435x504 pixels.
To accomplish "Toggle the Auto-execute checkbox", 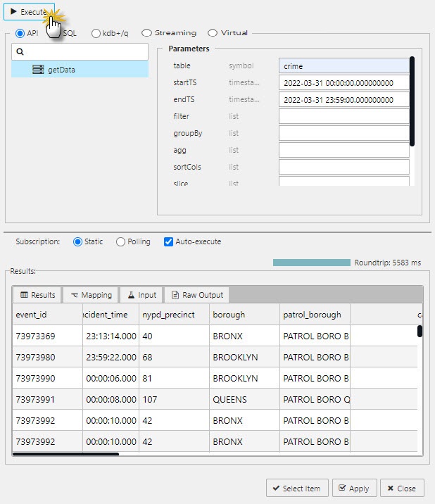I will click(168, 241).
